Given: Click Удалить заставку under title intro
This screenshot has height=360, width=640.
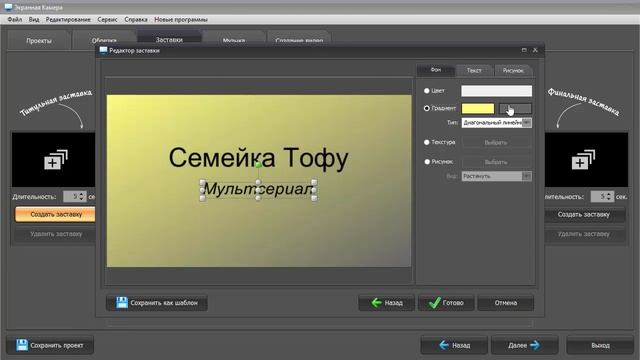Looking at the screenshot, I should pyautogui.click(x=56, y=234).
